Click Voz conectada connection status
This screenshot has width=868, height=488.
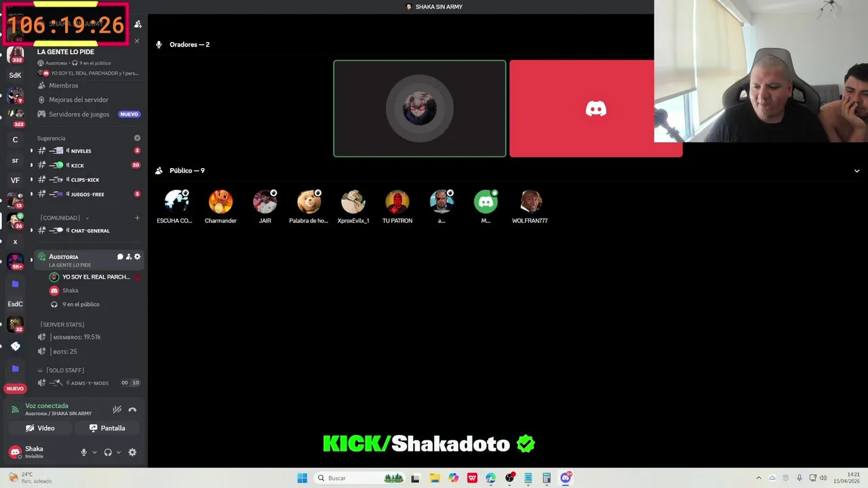(47, 406)
